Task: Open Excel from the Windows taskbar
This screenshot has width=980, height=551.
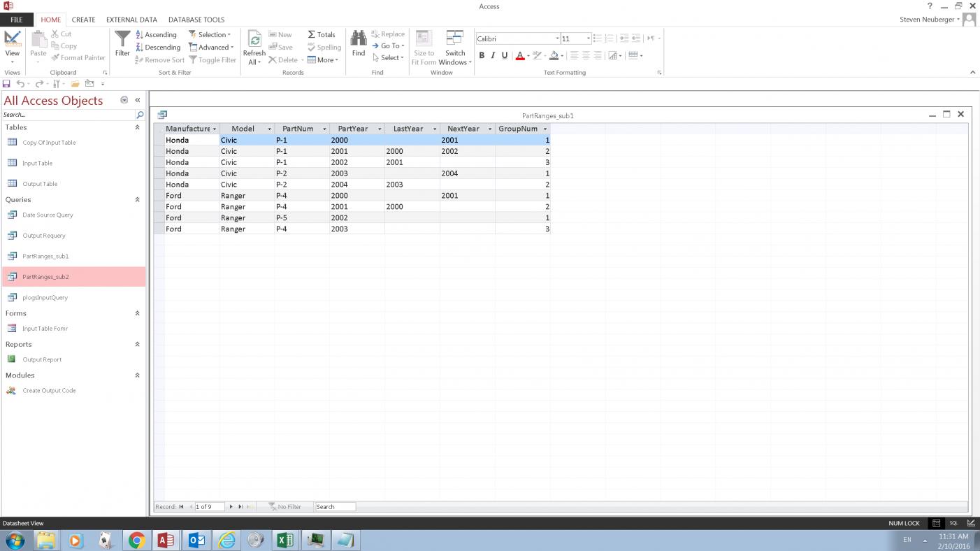Action: tap(284, 540)
